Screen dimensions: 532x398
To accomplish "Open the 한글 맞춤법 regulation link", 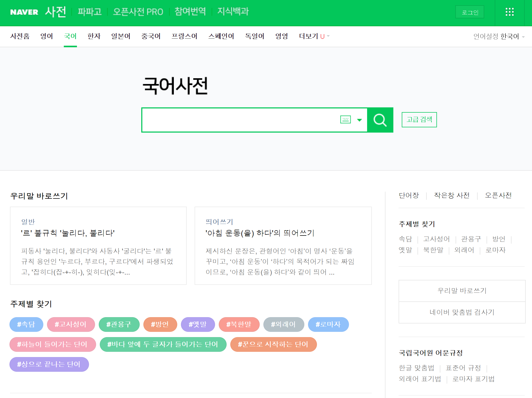I will tap(416, 368).
